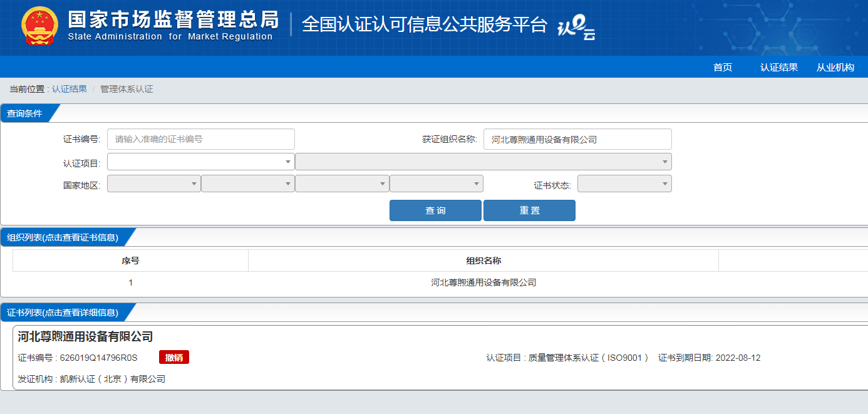This screenshot has height=414, width=868.
Task: Click the 全国认证认可信息公共服务平台 title
Action: tap(425, 24)
